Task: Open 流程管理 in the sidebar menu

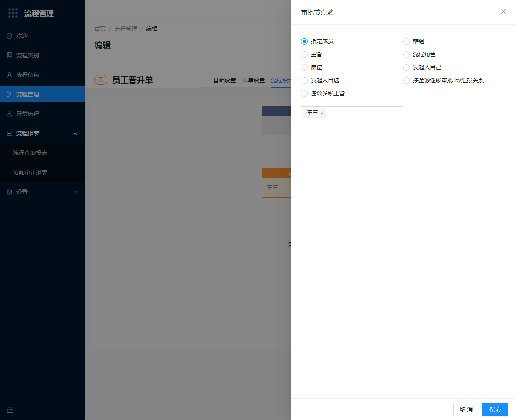Action: [42, 94]
